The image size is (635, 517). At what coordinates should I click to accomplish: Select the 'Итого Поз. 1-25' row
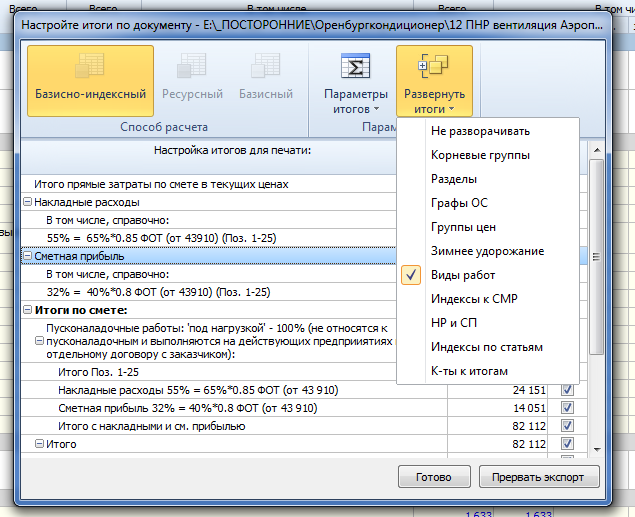point(208,372)
